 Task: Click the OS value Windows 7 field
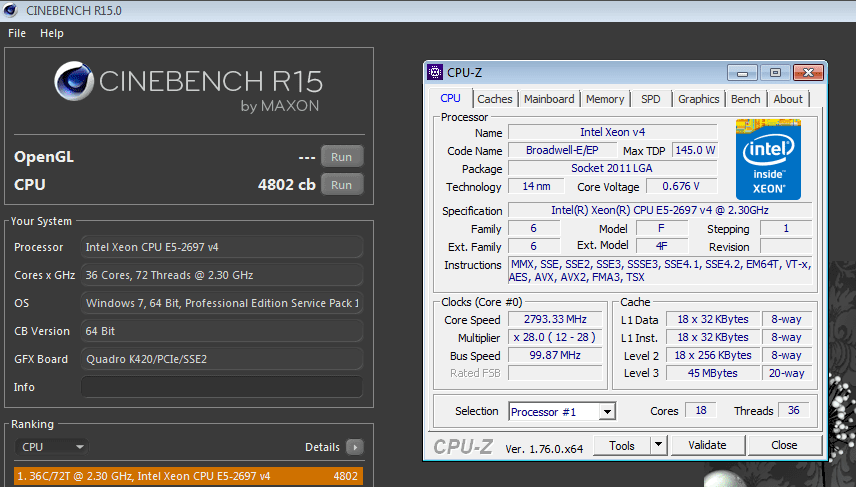(x=222, y=303)
